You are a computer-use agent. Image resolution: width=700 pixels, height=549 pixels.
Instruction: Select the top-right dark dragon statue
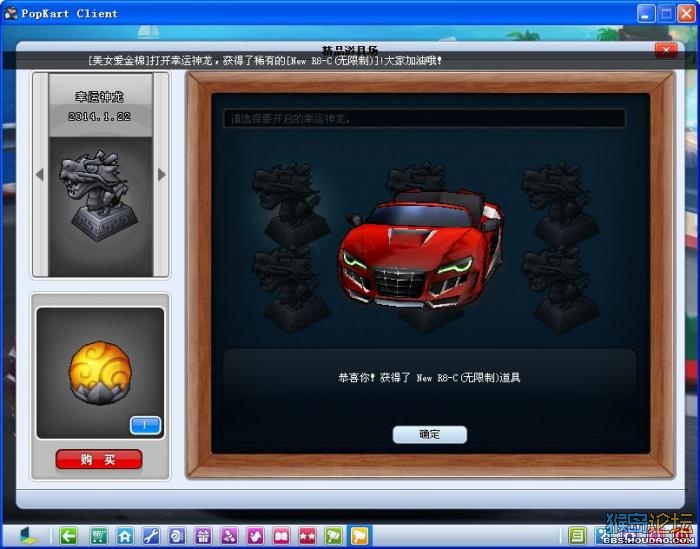[561, 203]
